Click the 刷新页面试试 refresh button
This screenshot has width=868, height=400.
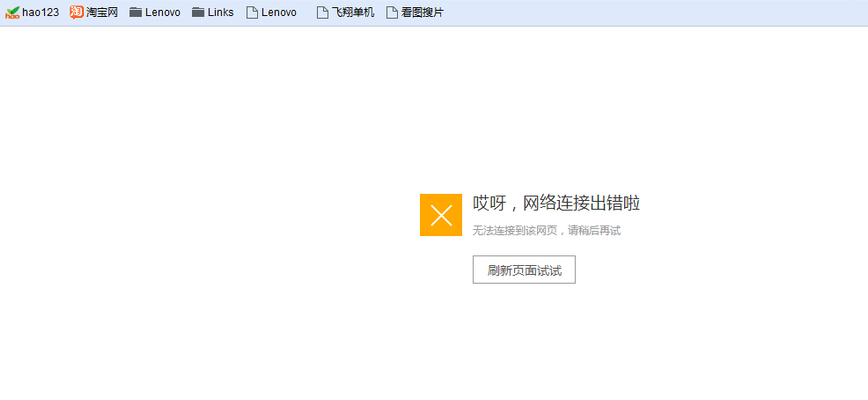click(524, 270)
